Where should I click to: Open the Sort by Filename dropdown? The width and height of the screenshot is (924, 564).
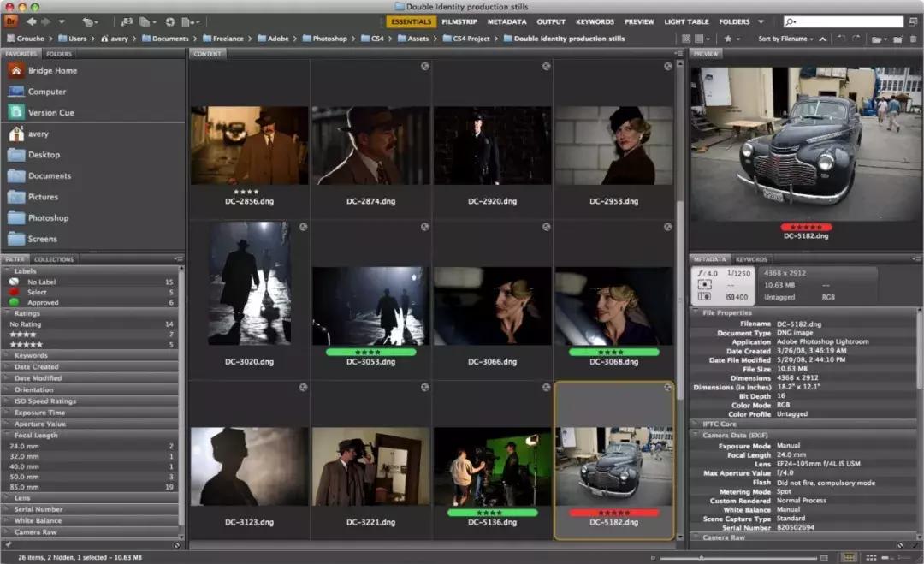pos(785,39)
